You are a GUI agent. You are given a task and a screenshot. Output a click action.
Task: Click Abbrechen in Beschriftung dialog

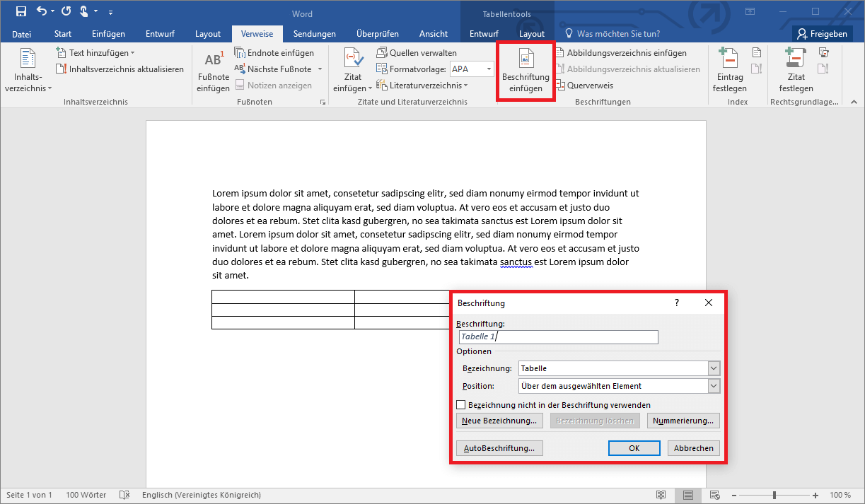(x=693, y=448)
